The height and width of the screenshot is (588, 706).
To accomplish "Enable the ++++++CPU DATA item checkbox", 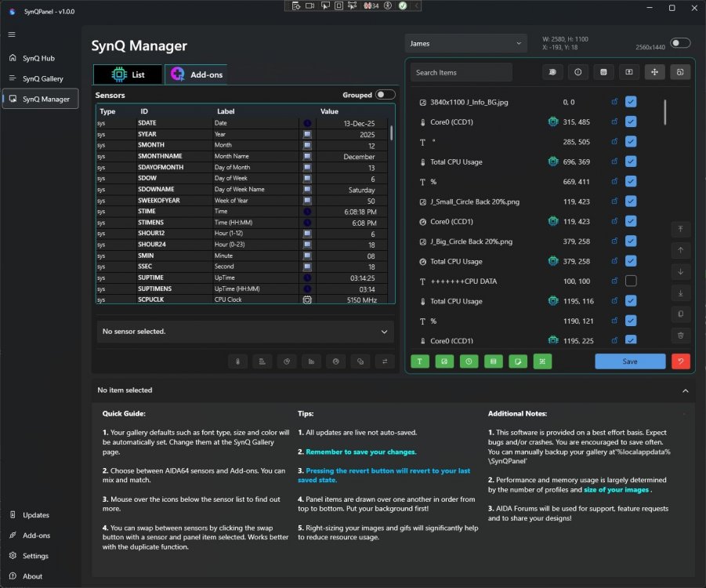I will click(x=631, y=281).
